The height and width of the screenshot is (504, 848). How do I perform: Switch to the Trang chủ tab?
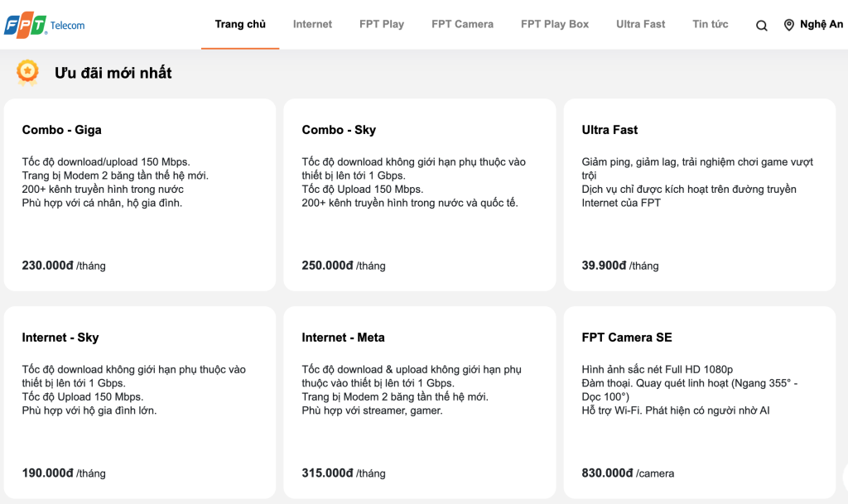240,24
